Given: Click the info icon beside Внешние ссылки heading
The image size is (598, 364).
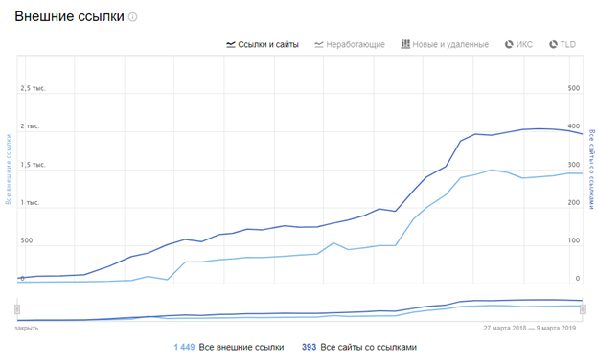Looking at the screenshot, I should click(132, 17).
